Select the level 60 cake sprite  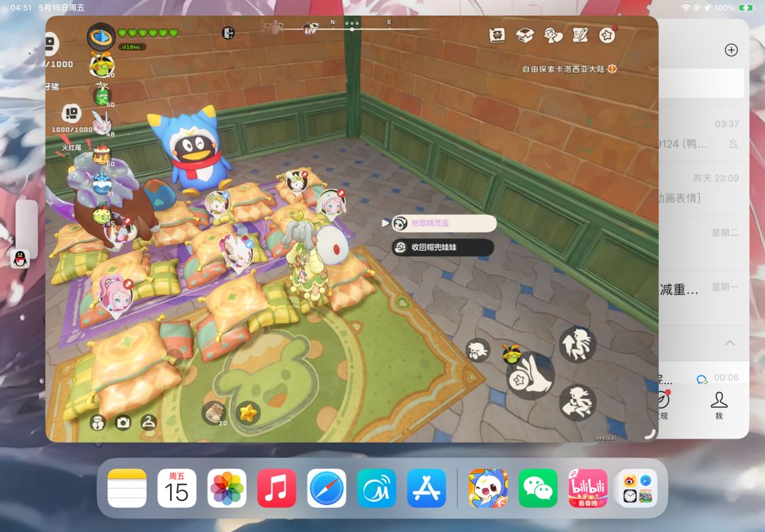(103, 154)
